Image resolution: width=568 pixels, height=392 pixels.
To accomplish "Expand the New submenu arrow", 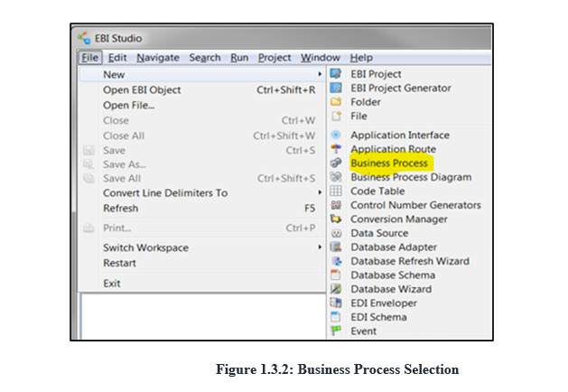I will click(x=320, y=74).
